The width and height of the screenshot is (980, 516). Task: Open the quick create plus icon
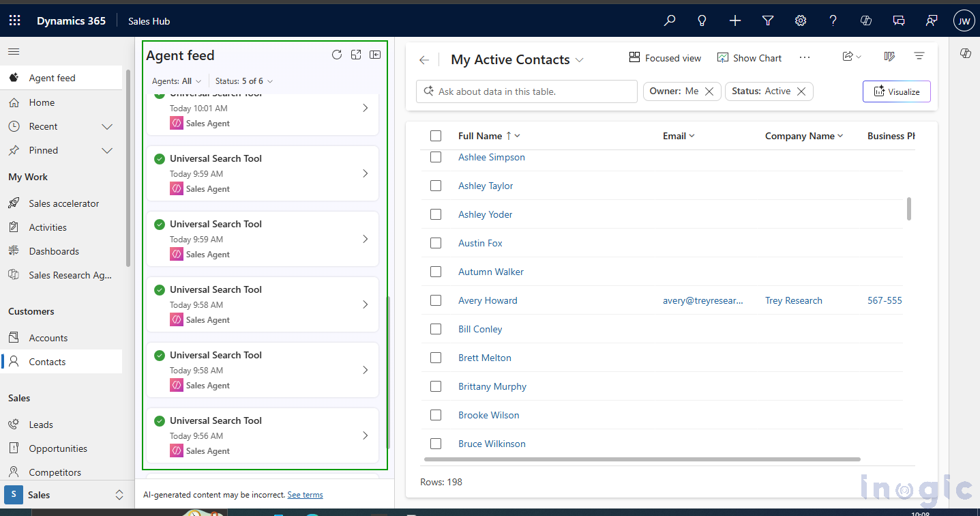(734, 20)
